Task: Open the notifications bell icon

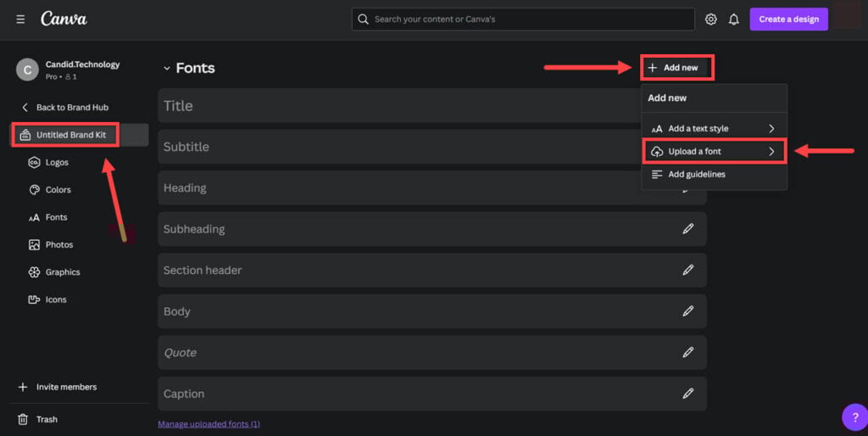Action: pyautogui.click(x=733, y=20)
